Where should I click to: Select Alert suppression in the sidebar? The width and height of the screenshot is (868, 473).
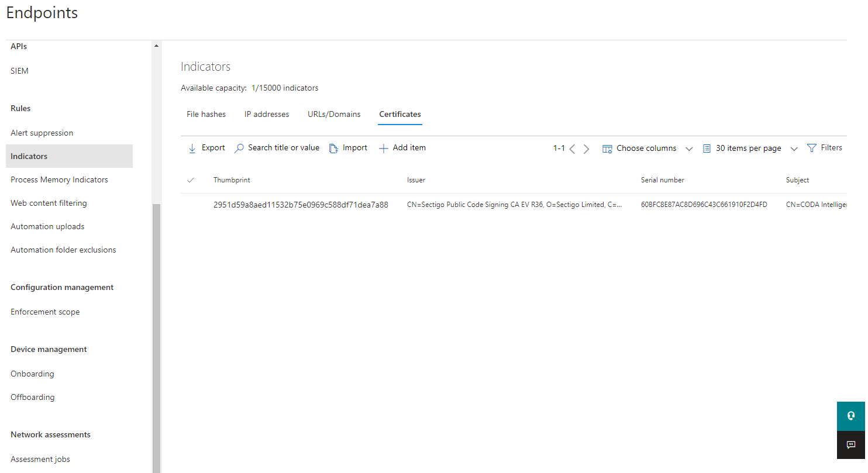click(42, 133)
